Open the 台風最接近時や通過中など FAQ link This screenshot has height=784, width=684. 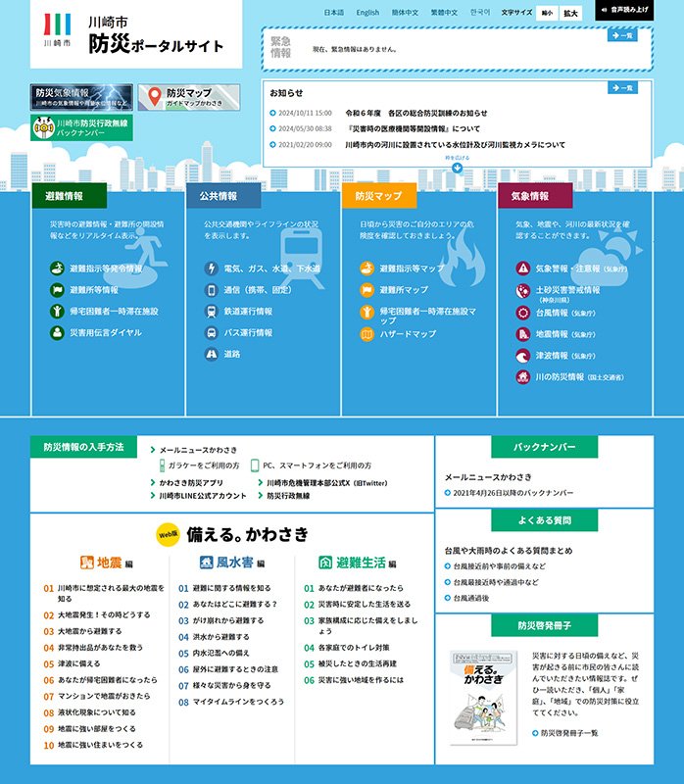(x=496, y=582)
